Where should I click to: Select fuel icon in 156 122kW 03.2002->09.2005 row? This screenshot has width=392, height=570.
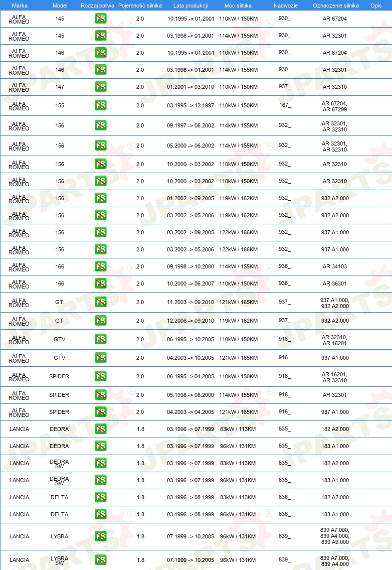pos(101,232)
